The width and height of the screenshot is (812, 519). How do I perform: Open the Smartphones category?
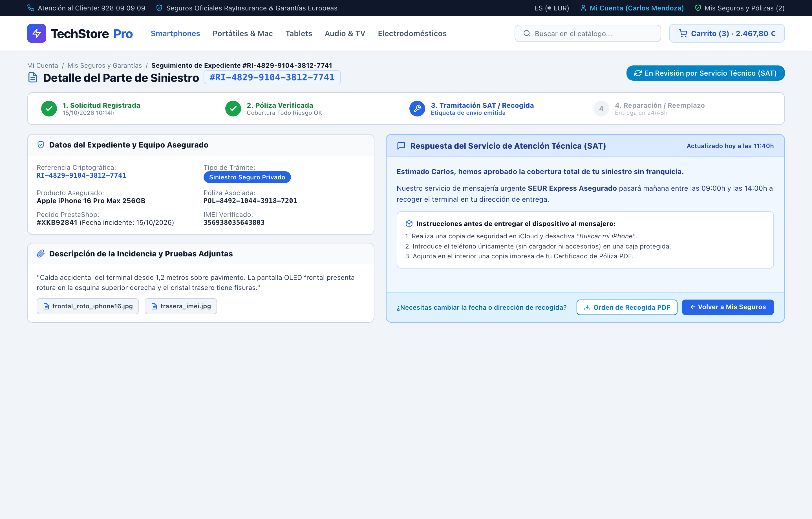(175, 33)
